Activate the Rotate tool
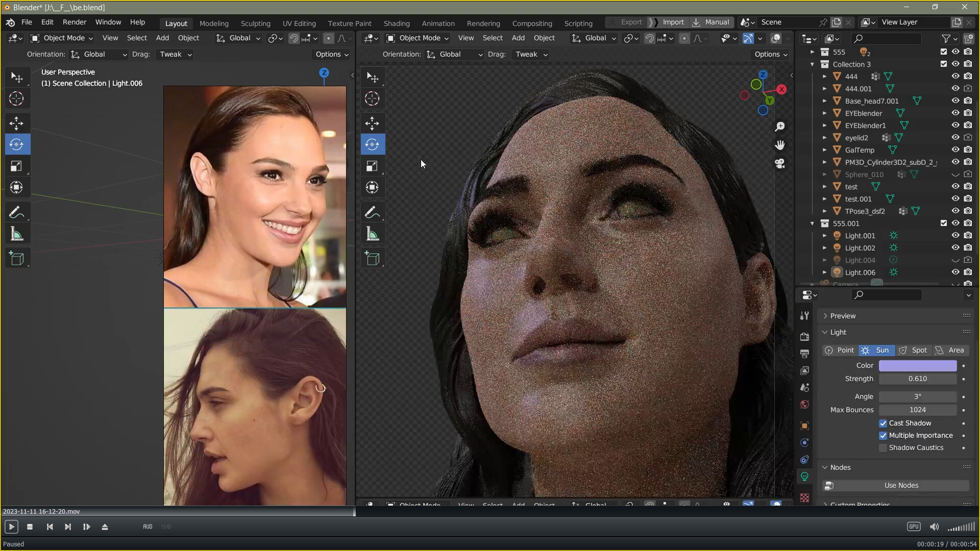Screen dimensions: 980x551 pos(17,144)
